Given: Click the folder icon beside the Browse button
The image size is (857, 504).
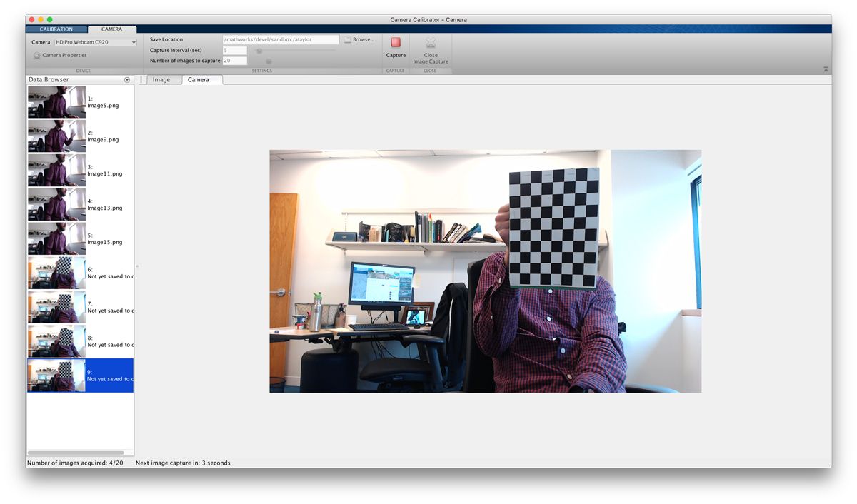Looking at the screenshot, I should [346, 39].
